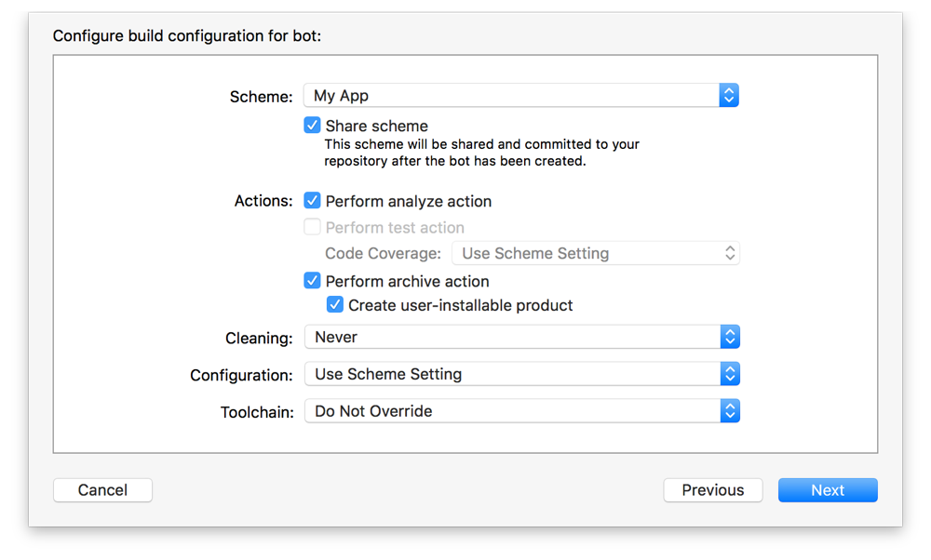Expand the Toolchain dropdown
The image size is (931, 560).
[512, 410]
